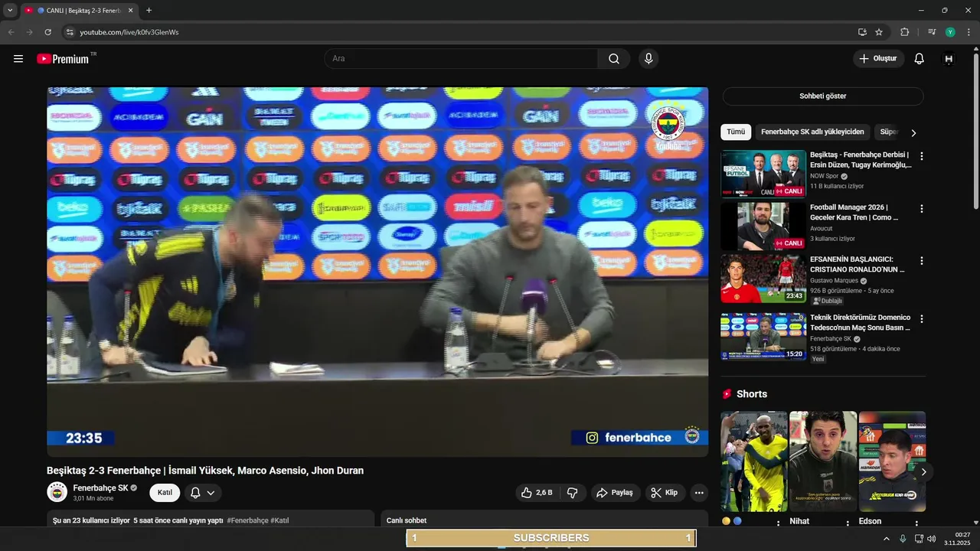Viewport: 980px width, 551px height.
Task: Click the Sohbeti göster button
Action: coord(823,96)
